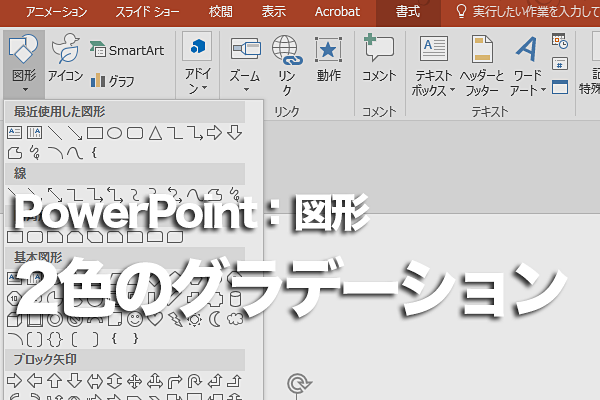Image resolution: width=600 pixels, height=400 pixels.
Task: Select the sun shape
Action: tap(195, 320)
